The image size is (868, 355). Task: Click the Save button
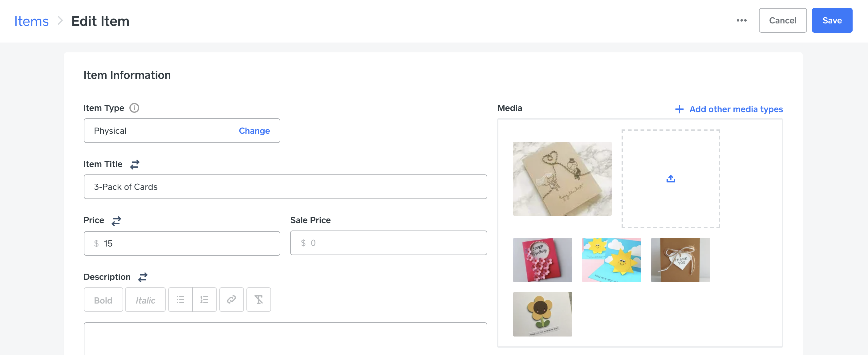point(832,21)
